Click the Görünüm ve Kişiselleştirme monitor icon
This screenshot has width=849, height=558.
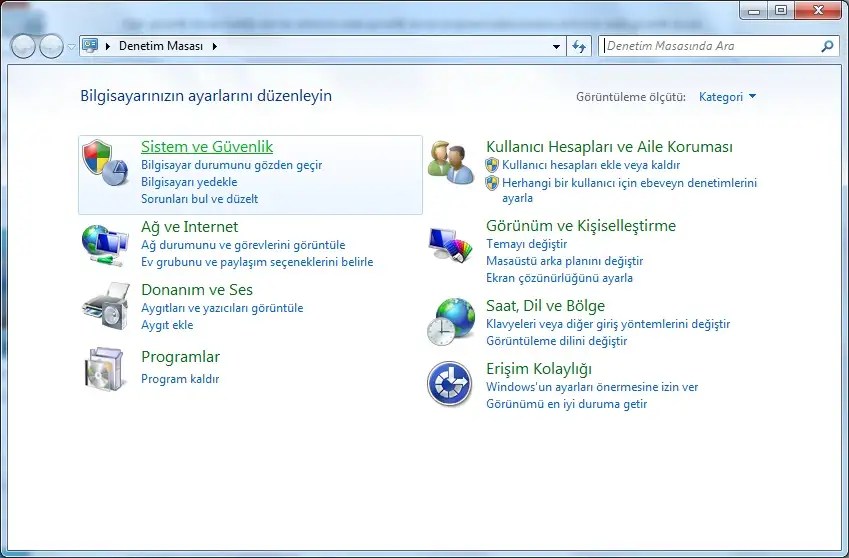click(x=450, y=245)
